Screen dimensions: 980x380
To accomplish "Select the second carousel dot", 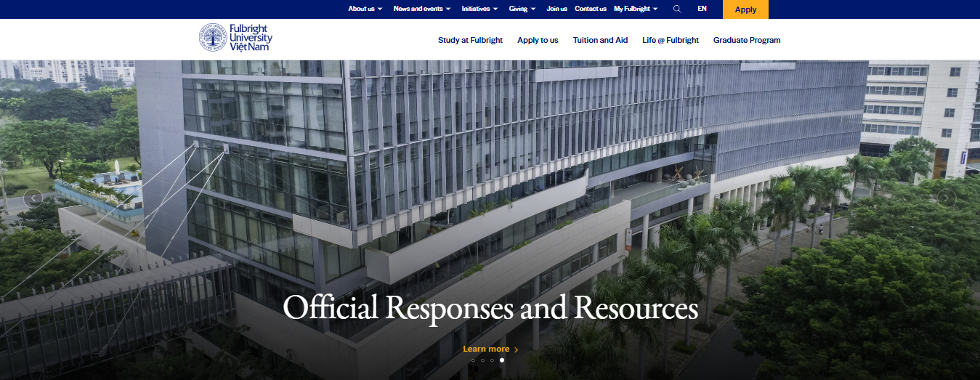I will pos(482,360).
